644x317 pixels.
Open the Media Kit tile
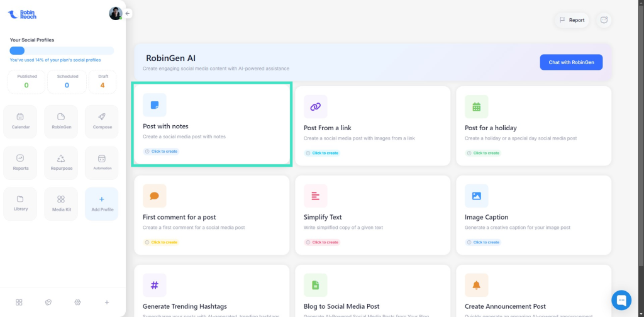click(x=61, y=204)
